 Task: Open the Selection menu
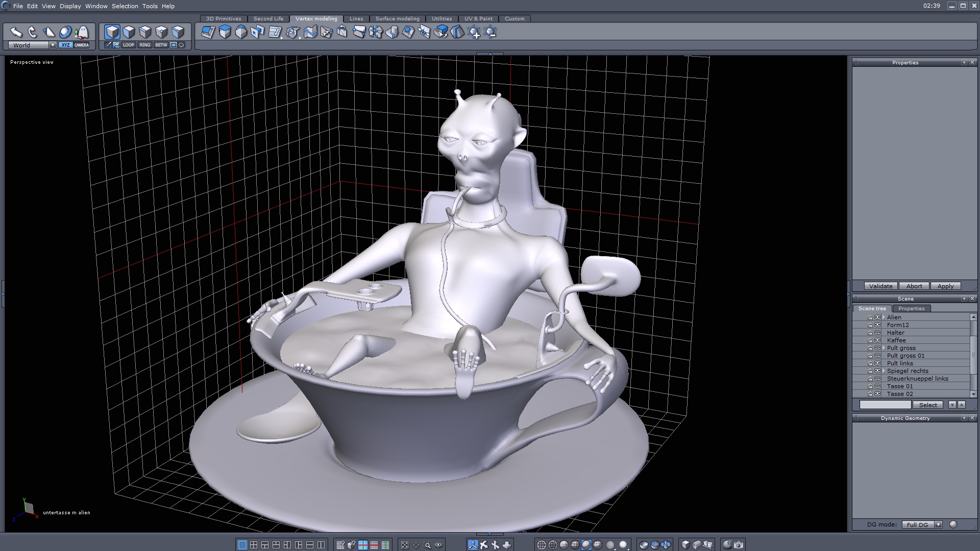(x=125, y=6)
